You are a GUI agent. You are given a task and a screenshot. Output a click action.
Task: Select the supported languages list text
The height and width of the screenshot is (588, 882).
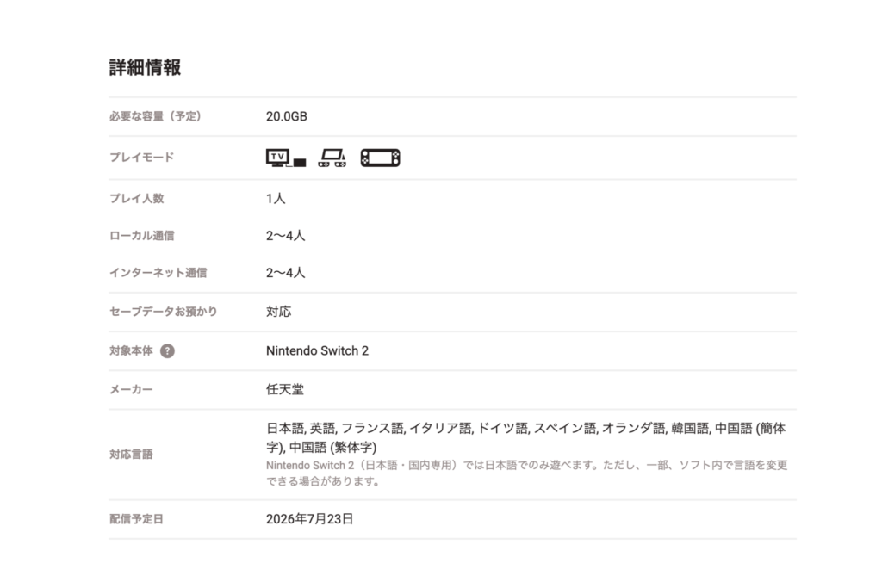[x=526, y=438]
